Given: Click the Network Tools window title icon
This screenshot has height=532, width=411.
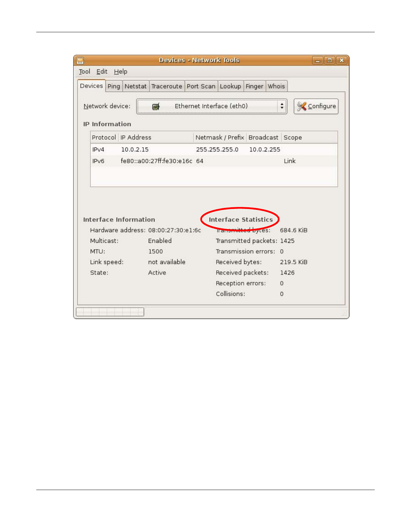Looking at the screenshot, I should (x=80, y=60).
